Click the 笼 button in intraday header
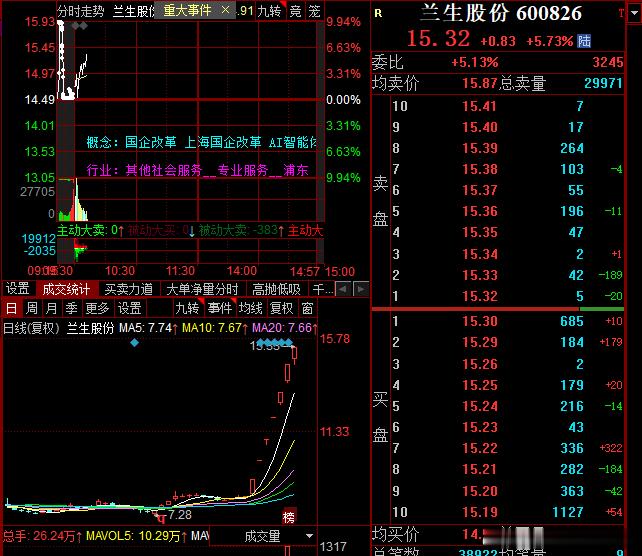The height and width of the screenshot is (556, 642). (314, 11)
